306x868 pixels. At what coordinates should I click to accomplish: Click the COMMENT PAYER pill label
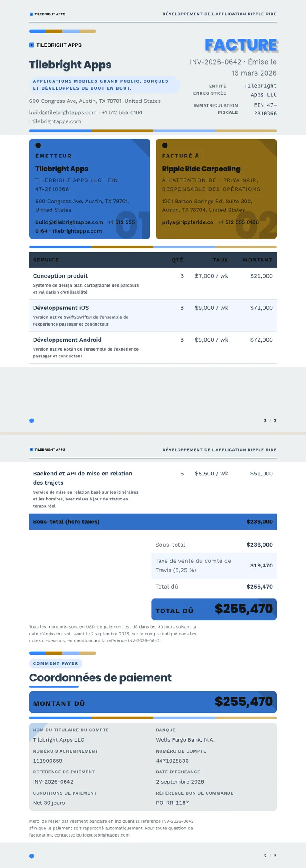coord(56,663)
